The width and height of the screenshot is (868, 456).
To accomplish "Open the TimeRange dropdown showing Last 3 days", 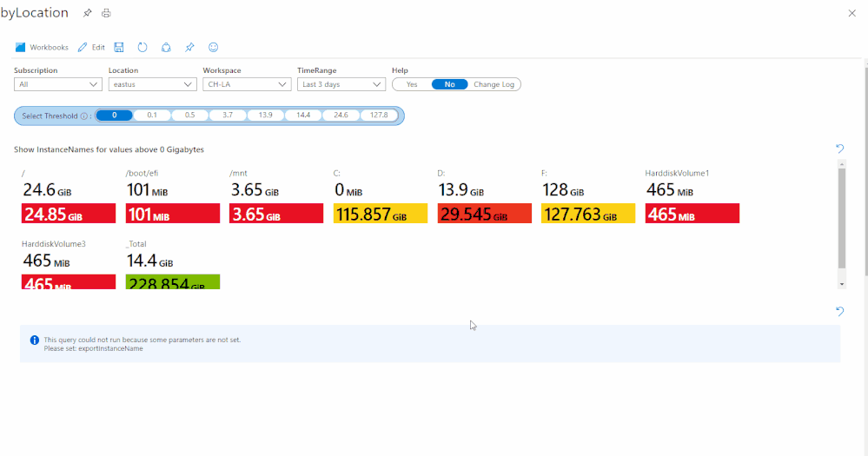I will coord(341,84).
